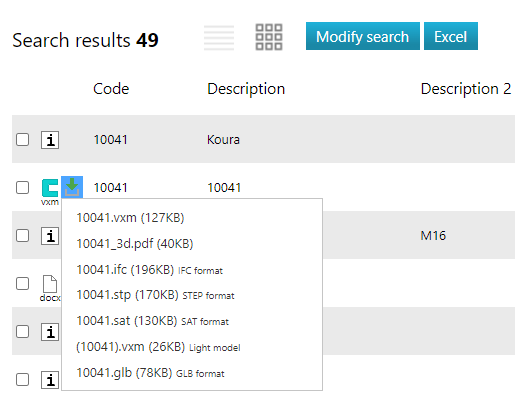Open info icon in bottom row
The width and height of the screenshot is (515, 400).
(x=50, y=380)
